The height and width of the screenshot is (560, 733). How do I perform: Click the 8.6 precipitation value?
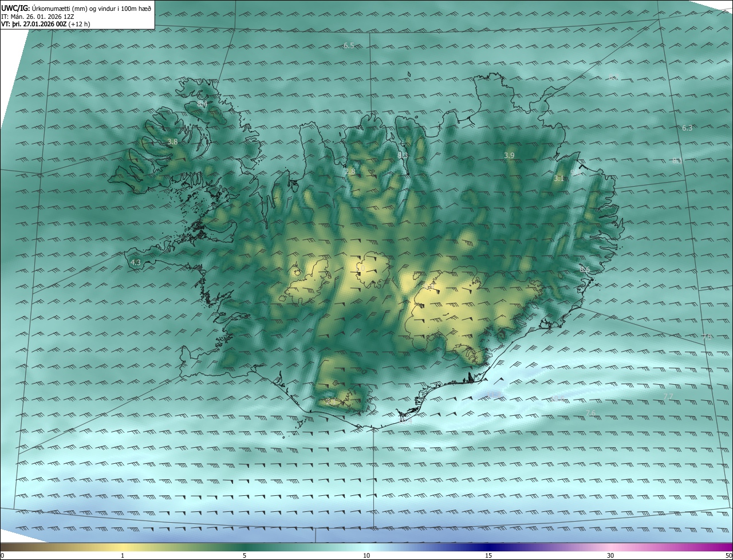coord(584,269)
